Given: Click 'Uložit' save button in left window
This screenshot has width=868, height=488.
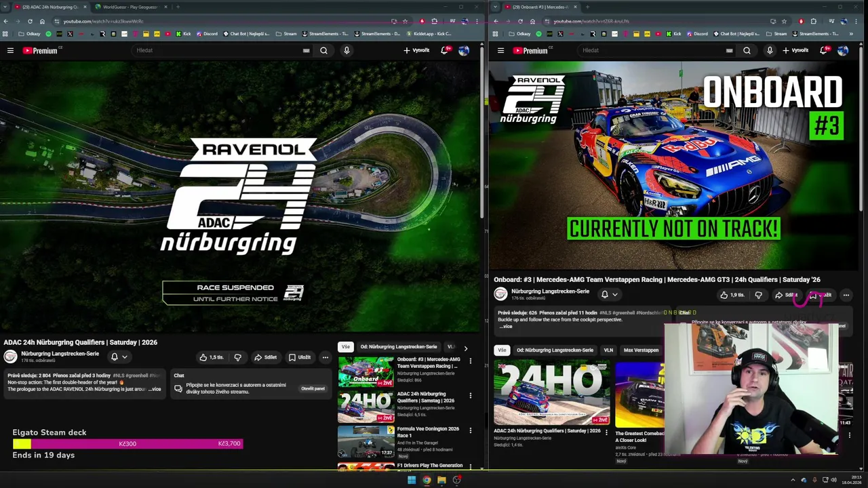Looking at the screenshot, I should tap(300, 357).
